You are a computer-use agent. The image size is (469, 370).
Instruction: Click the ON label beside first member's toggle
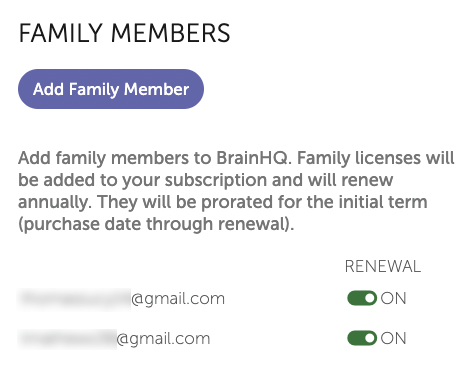coord(393,298)
